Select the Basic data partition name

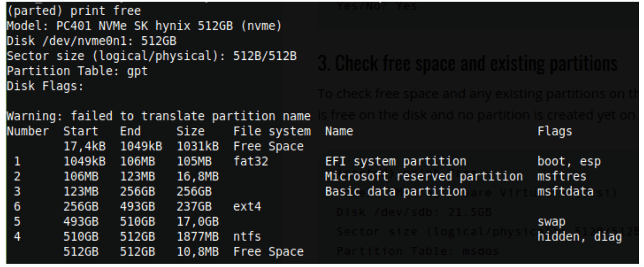tap(395, 192)
